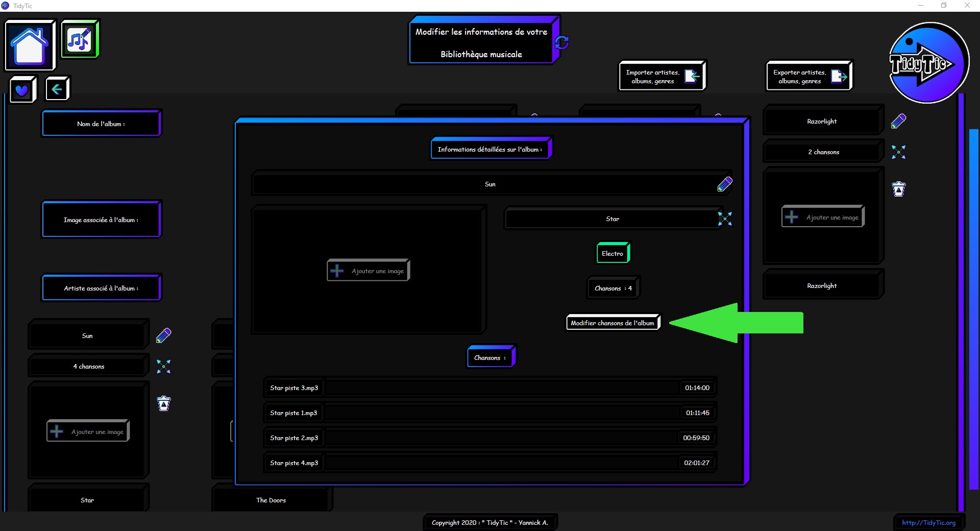Expand details for the 2 chansons album
The image size is (980, 531).
pyautogui.click(x=898, y=152)
